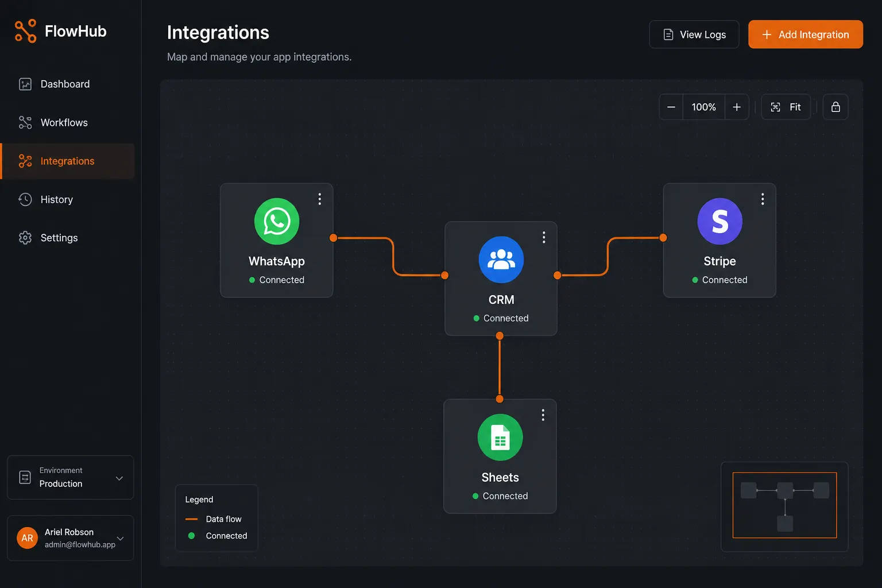Viewport: 882px width, 588px height.
Task: Click the Connected legend entry
Action: coord(217,536)
